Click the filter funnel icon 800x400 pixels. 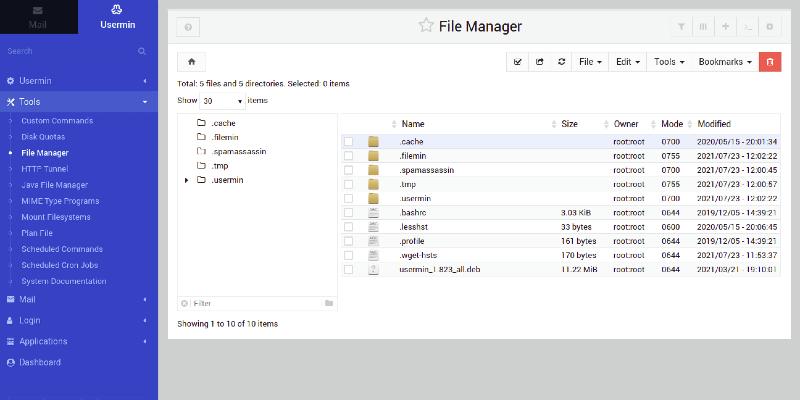682,28
